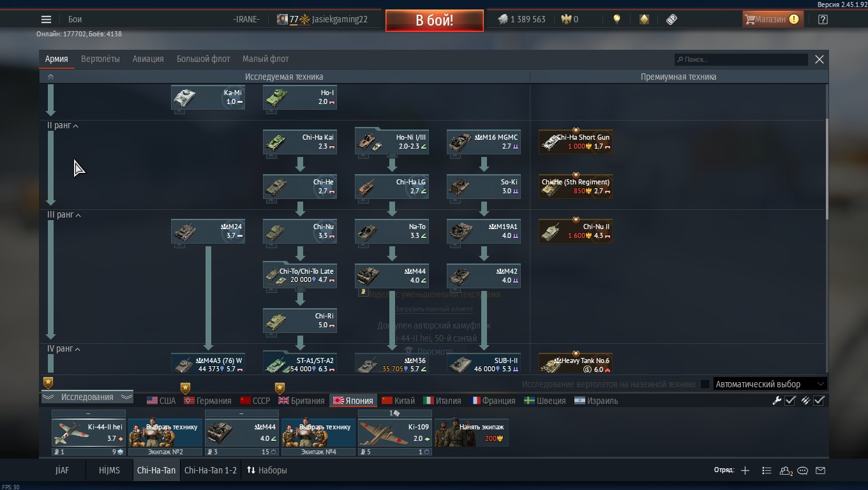Switch to the Вертолёты tab
This screenshot has width=868, height=490.
point(100,59)
